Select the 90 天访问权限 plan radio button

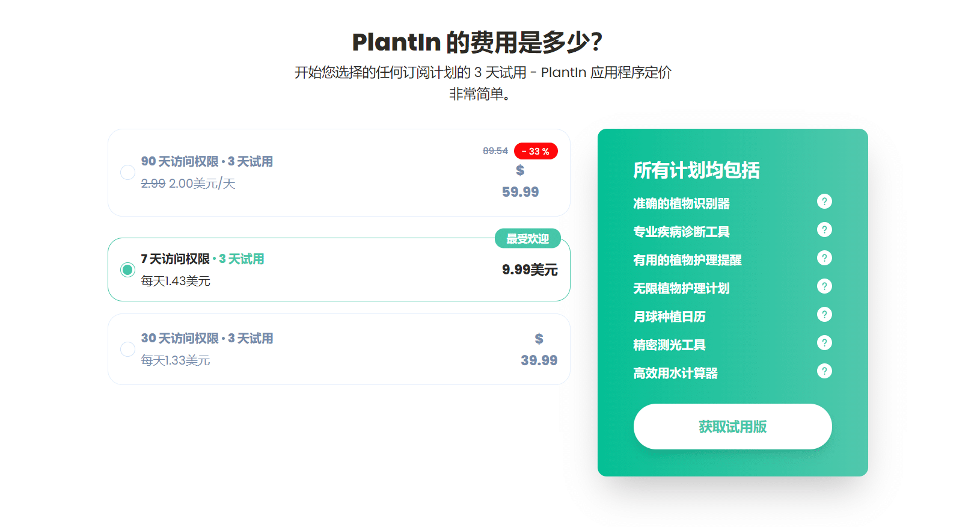tap(127, 172)
